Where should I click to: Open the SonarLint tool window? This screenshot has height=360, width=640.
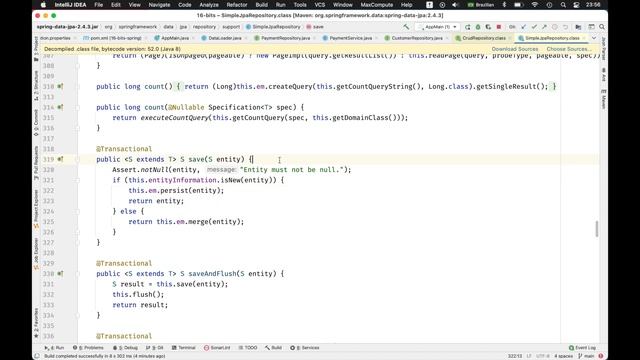pyautogui.click(x=217, y=348)
